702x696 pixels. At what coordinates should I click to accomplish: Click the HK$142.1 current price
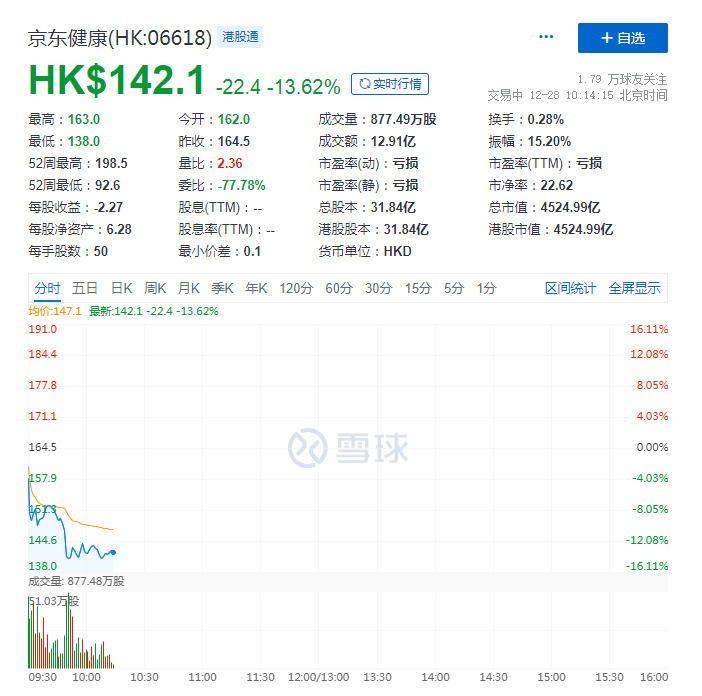point(116,81)
